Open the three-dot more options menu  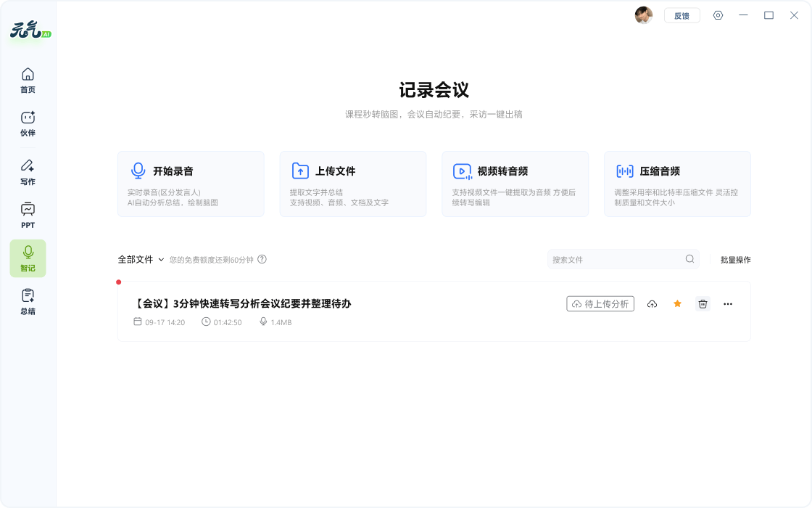[728, 304]
